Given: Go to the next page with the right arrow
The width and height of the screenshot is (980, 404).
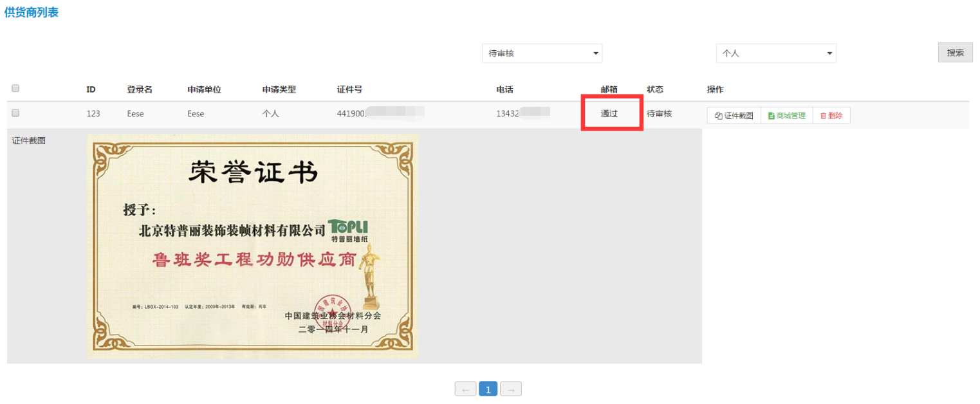Looking at the screenshot, I should pyautogui.click(x=511, y=389).
